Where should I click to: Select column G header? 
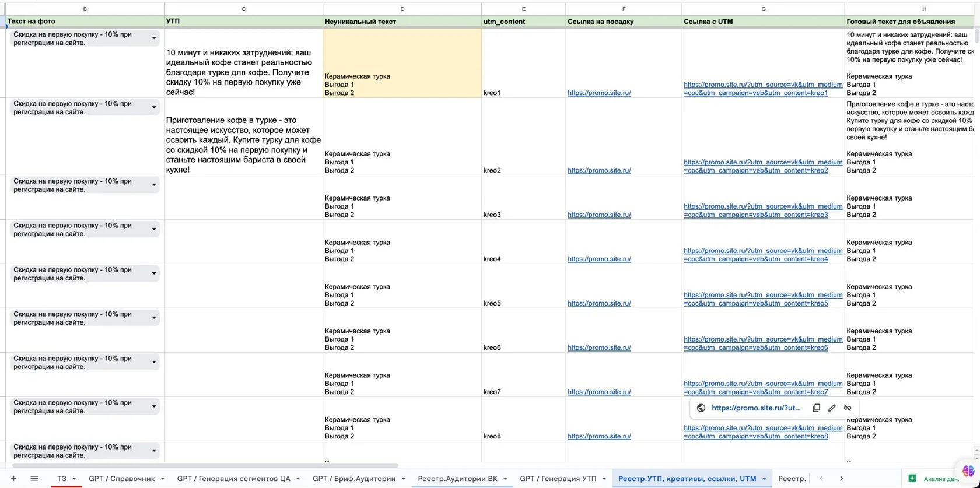(x=763, y=9)
